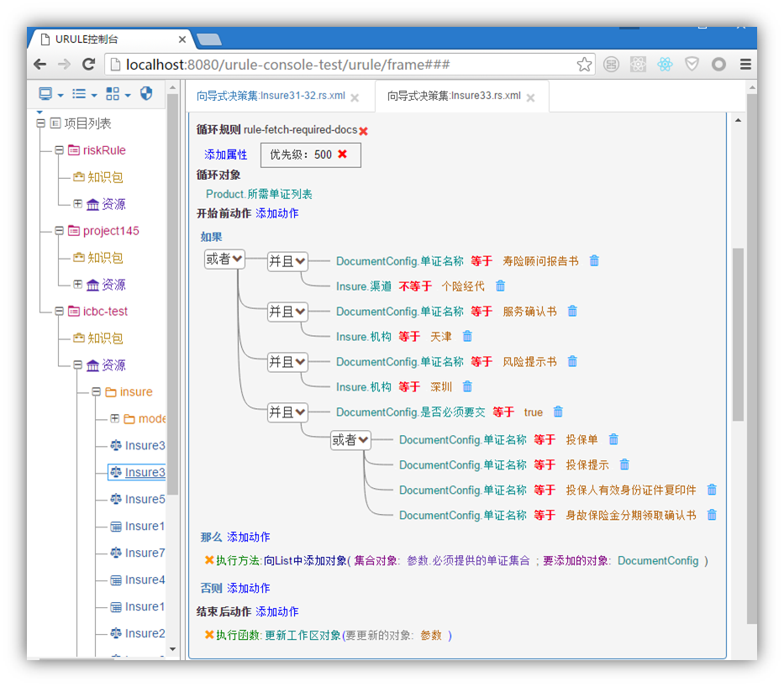Open the 并且 dropdown beside 服务确认书
This screenshot has width=784, height=687.
287,312
